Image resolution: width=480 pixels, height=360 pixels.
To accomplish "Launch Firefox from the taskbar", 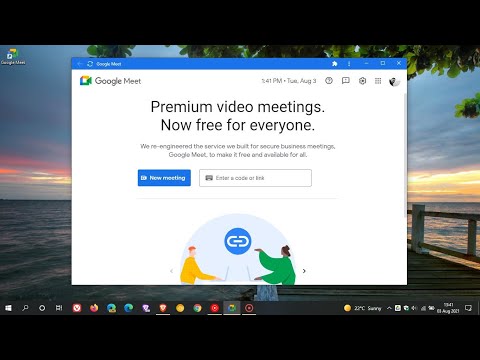I will 94,308.
